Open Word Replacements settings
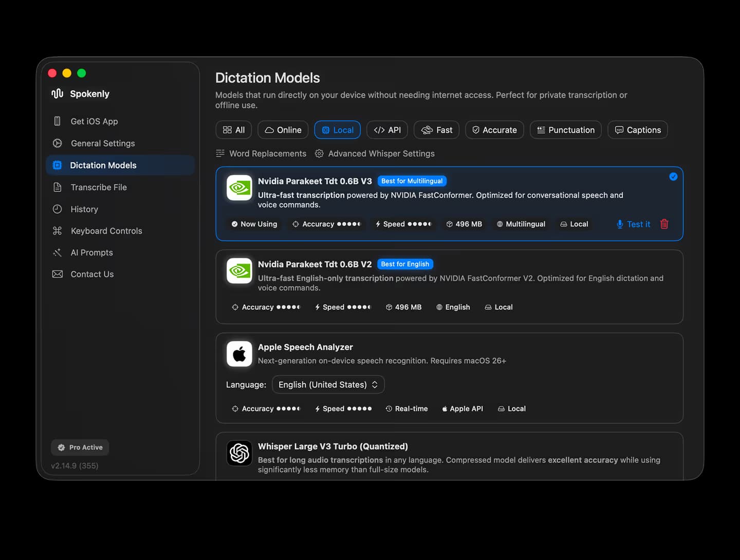The image size is (740, 560). pyautogui.click(x=261, y=154)
